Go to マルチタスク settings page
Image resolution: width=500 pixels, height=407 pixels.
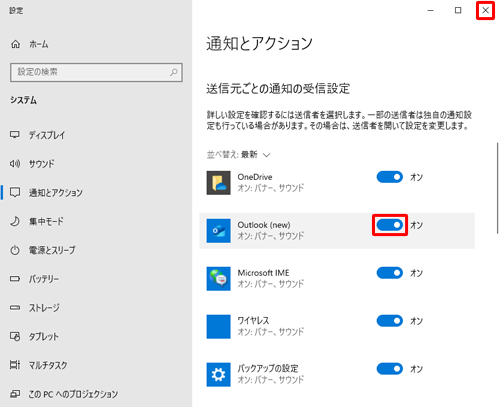click(x=48, y=365)
